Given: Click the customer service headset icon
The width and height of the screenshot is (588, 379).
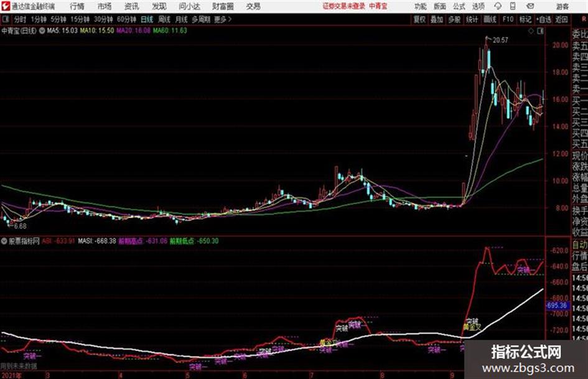Looking at the screenshot, I should point(498,6).
